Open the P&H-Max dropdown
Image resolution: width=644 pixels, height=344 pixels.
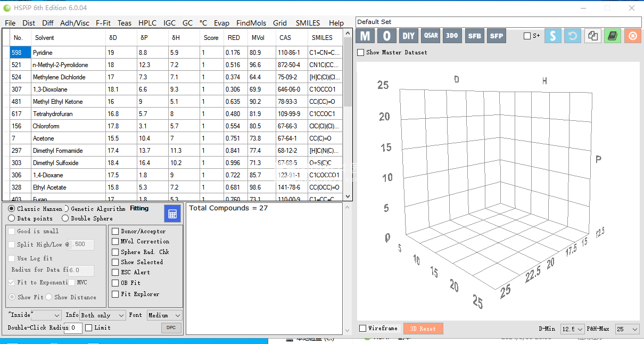click(628, 329)
